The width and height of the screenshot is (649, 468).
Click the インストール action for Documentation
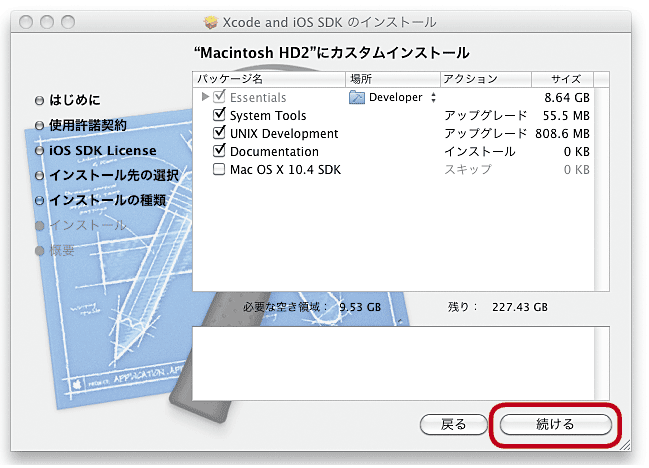pyautogui.click(x=480, y=151)
